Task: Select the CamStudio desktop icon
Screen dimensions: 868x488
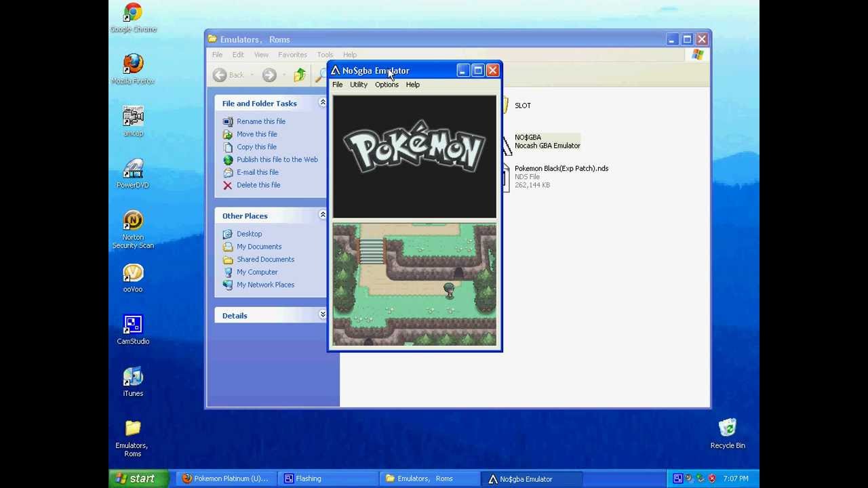Action: (133, 329)
